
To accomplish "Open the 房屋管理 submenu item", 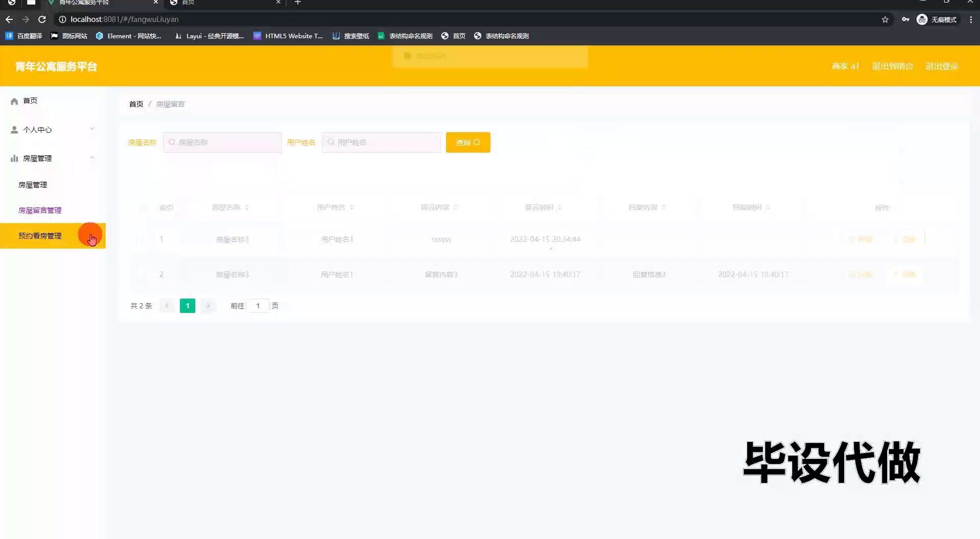I will [x=33, y=185].
